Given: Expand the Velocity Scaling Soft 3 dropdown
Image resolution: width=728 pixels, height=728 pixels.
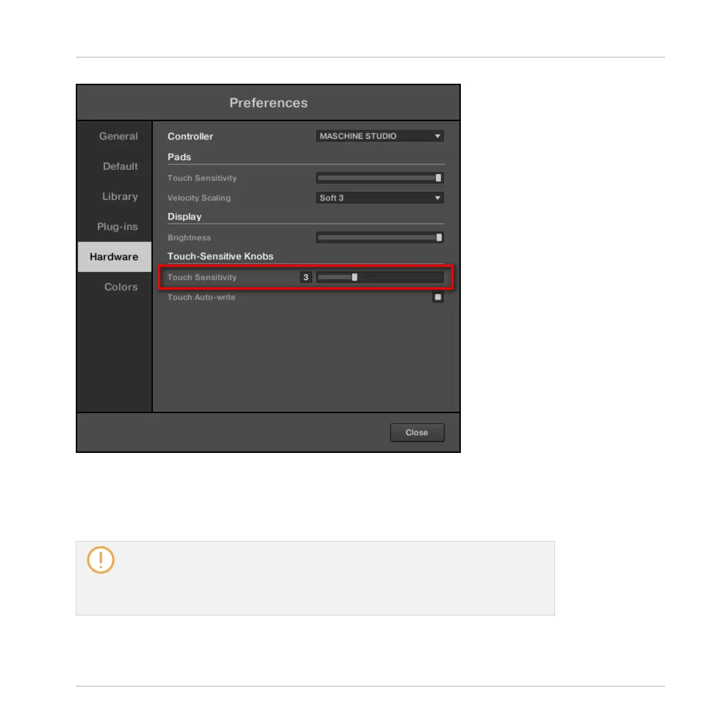Looking at the screenshot, I should 380,198.
